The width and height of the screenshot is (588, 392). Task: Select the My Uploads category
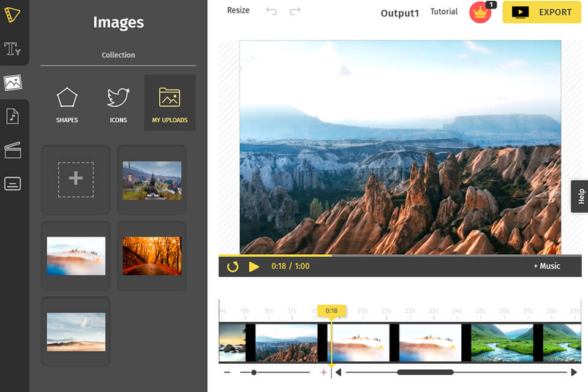pyautogui.click(x=170, y=103)
